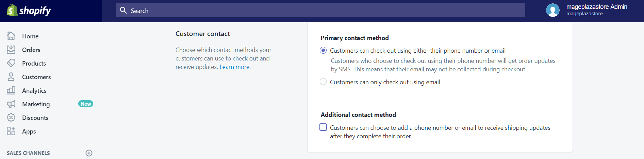Open the Products tag icon
The width and height of the screenshot is (644, 159).
[x=11, y=63]
